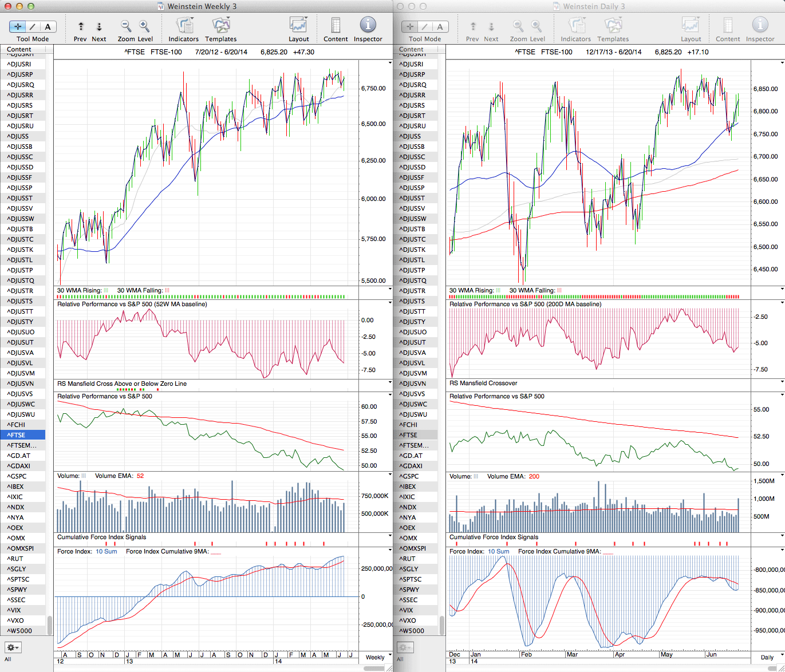Select ^GDAXI in the Weekly symbol list
The image size is (785, 672).
coord(18,466)
